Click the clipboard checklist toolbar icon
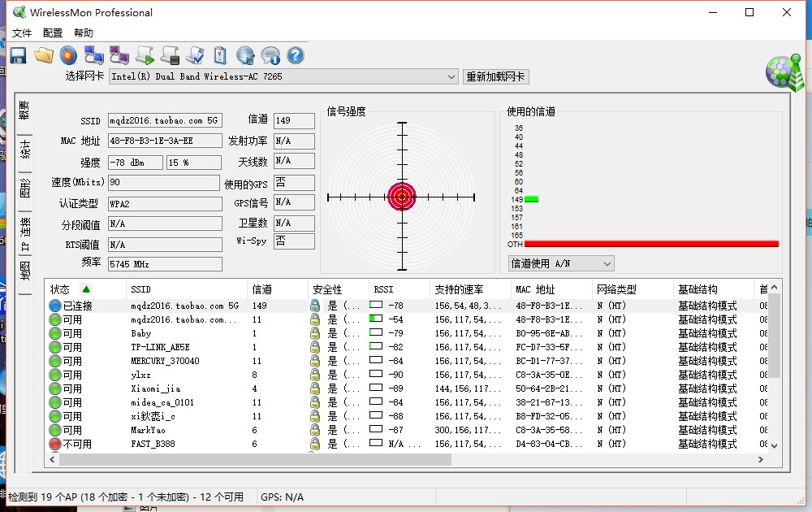Screen dimensions: 812x512 (x=220, y=55)
